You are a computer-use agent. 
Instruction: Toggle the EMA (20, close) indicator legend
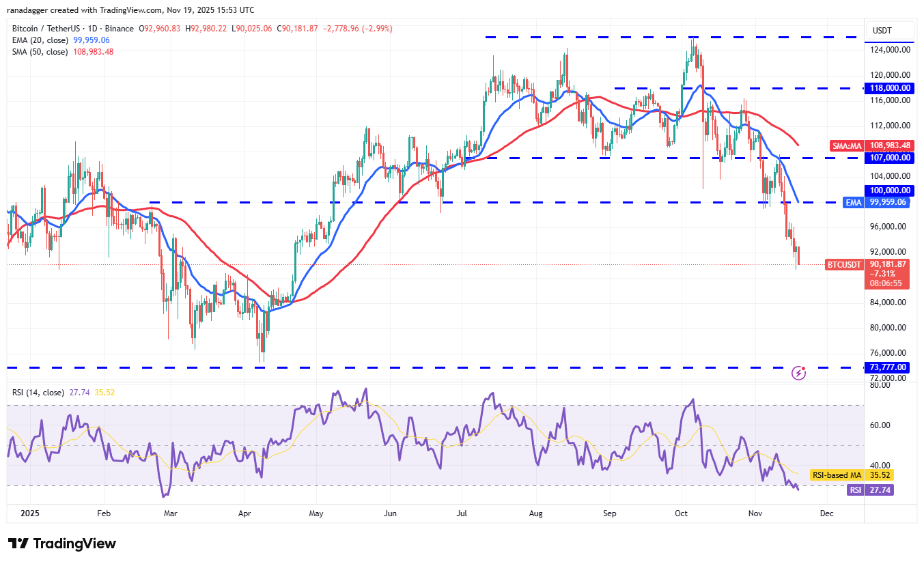[41, 40]
